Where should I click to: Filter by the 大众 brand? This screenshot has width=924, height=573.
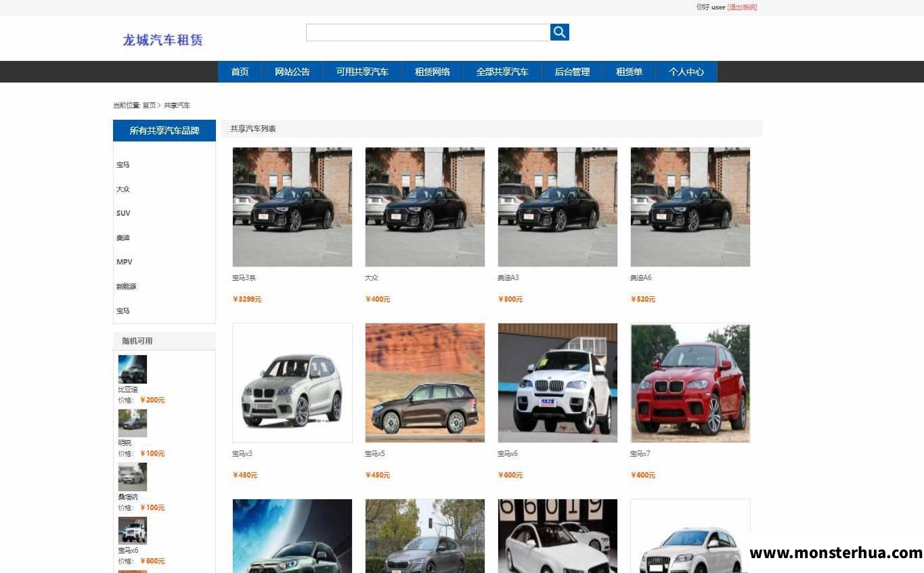click(x=123, y=189)
